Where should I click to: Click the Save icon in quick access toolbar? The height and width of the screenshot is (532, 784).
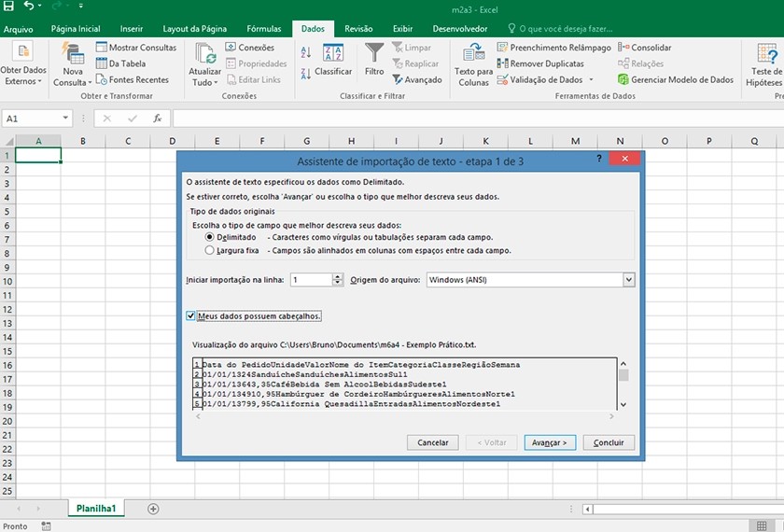tap(9, 7)
